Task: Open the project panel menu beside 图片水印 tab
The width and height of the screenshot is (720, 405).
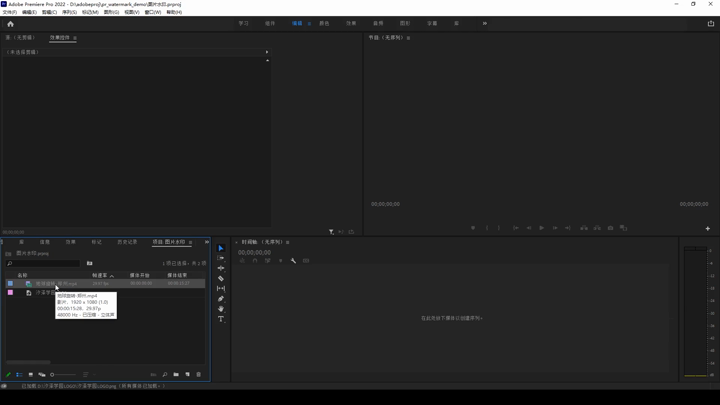Action: [x=191, y=242]
